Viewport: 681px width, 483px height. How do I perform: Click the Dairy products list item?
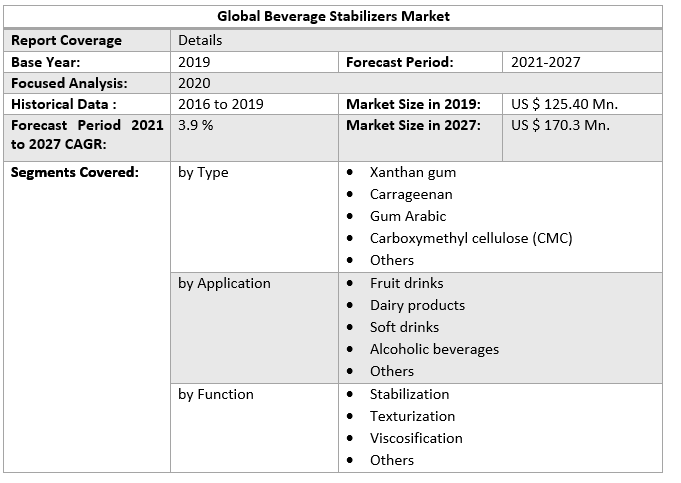pos(417,305)
